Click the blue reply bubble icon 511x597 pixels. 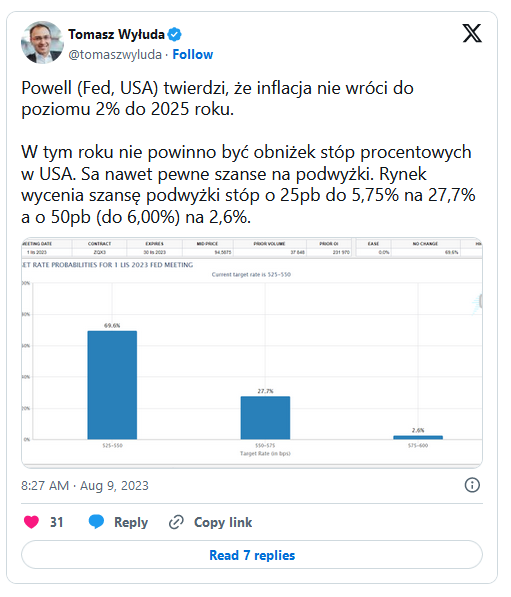[96, 522]
